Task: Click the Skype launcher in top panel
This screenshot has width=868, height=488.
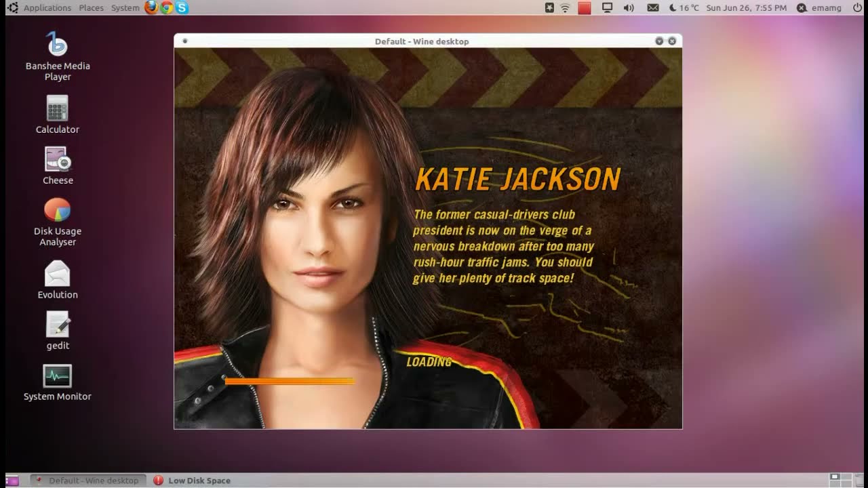Action: tap(182, 7)
